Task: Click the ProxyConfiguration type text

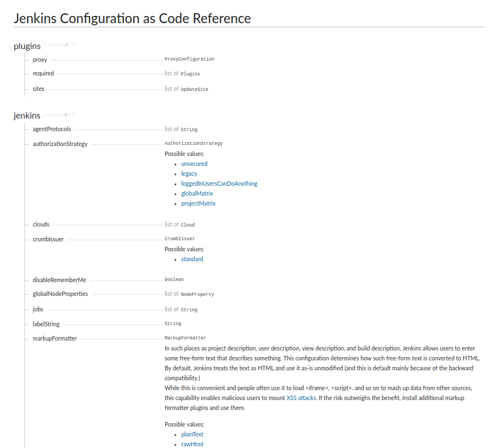Action: (189, 59)
